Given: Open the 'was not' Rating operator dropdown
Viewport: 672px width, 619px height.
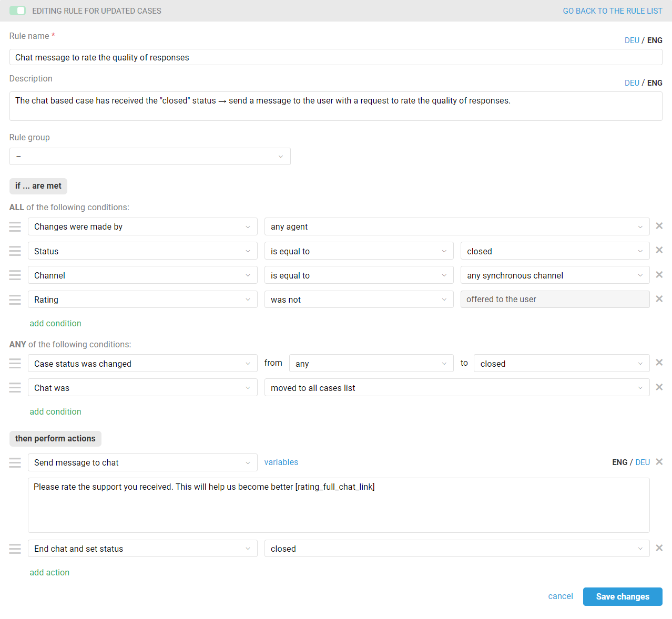Looking at the screenshot, I should [x=358, y=300].
